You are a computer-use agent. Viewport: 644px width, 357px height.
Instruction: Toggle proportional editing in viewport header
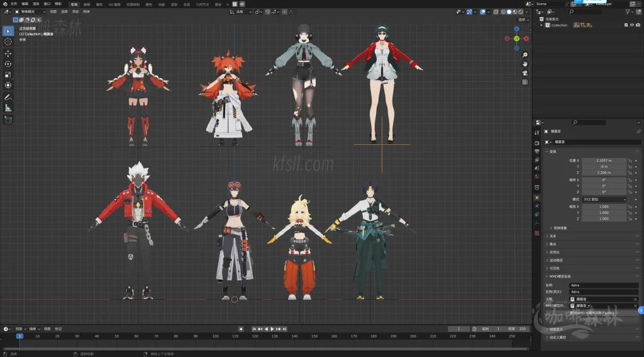[x=284, y=12]
